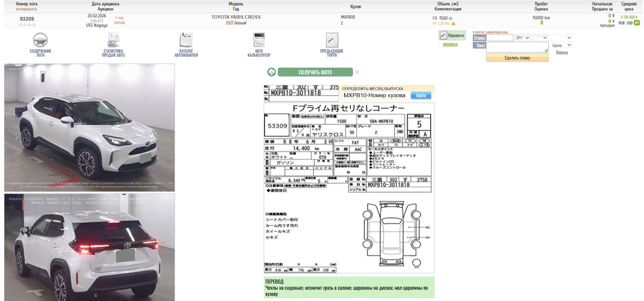Open the JPY bid currency dropdown
Viewport: 644px width, 301px height.
click(522, 38)
